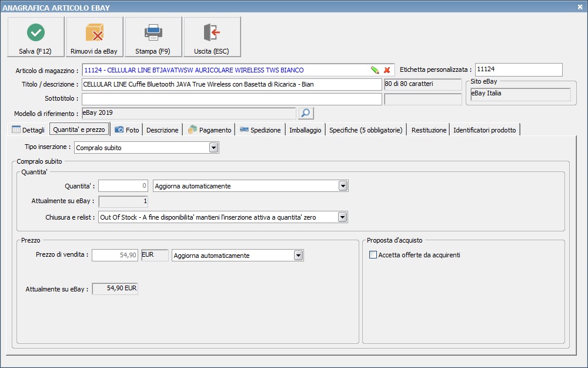The width and height of the screenshot is (588, 368).
Task: Click the Prezzo di vendita field
Action: pyautogui.click(x=115, y=256)
